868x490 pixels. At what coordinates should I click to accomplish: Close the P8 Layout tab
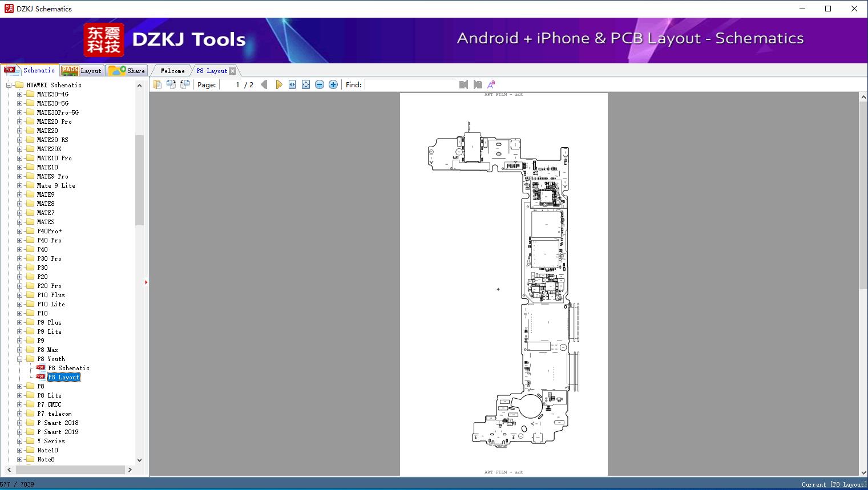pos(232,71)
